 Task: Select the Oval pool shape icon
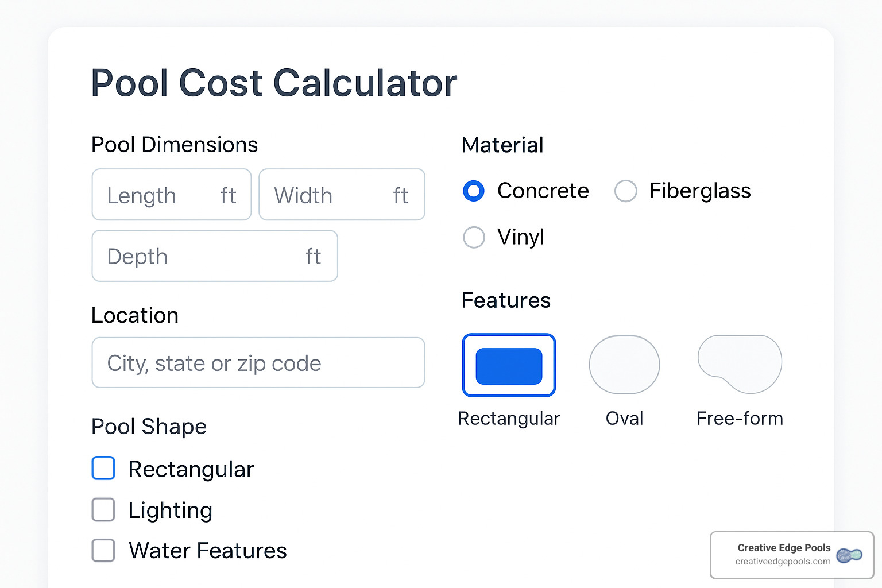(624, 365)
